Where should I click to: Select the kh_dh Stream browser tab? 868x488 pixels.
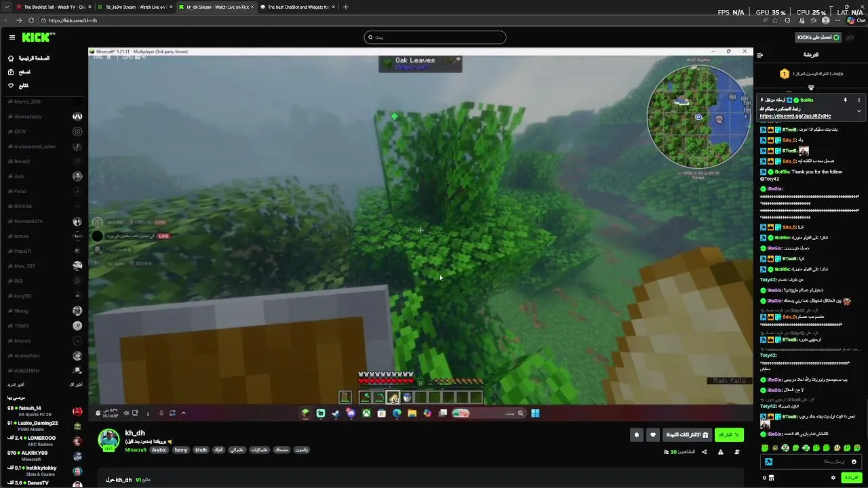216,7
